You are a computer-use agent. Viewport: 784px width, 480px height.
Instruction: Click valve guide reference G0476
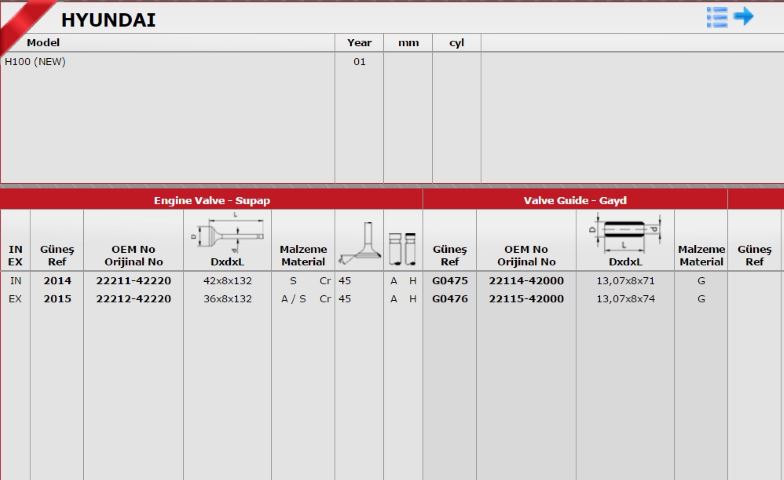click(450, 298)
